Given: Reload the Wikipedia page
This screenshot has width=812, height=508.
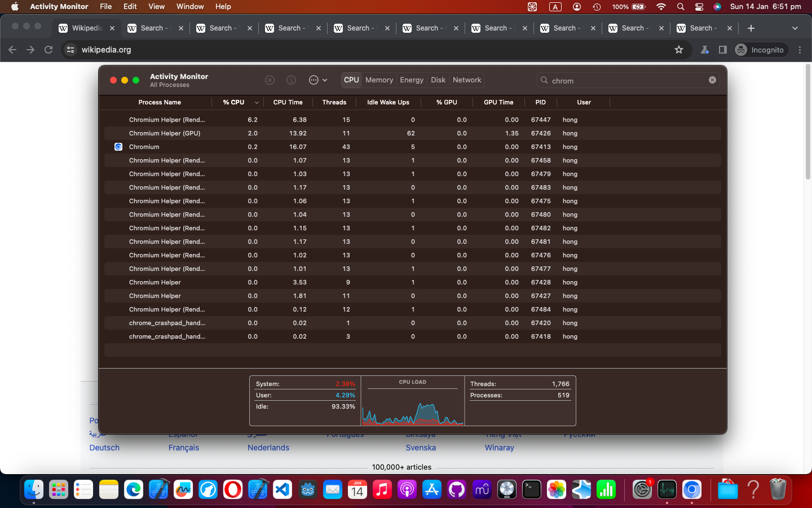Looking at the screenshot, I should 48,50.
